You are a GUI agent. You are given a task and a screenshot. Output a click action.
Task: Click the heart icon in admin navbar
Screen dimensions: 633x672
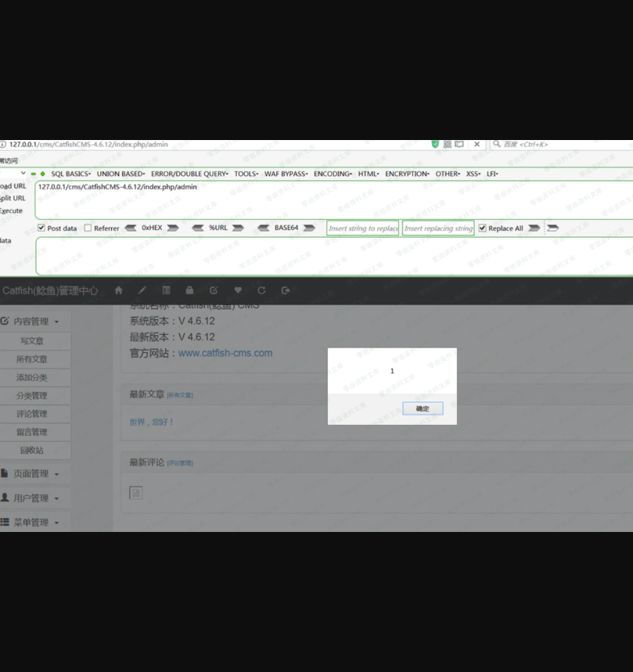pos(238,290)
